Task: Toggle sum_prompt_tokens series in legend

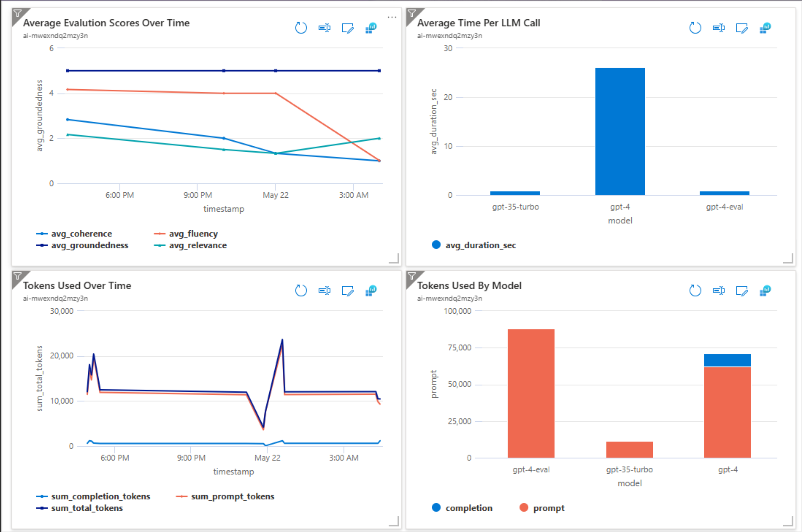Action: pos(225,496)
